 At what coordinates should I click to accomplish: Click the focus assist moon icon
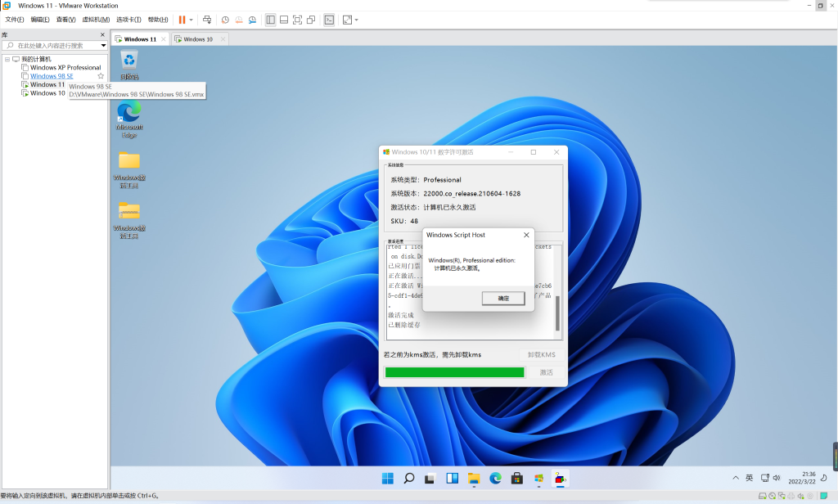pyautogui.click(x=823, y=478)
